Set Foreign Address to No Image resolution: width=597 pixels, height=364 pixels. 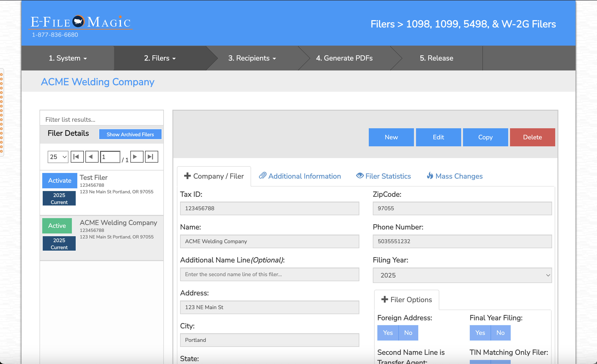pos(408,333)
